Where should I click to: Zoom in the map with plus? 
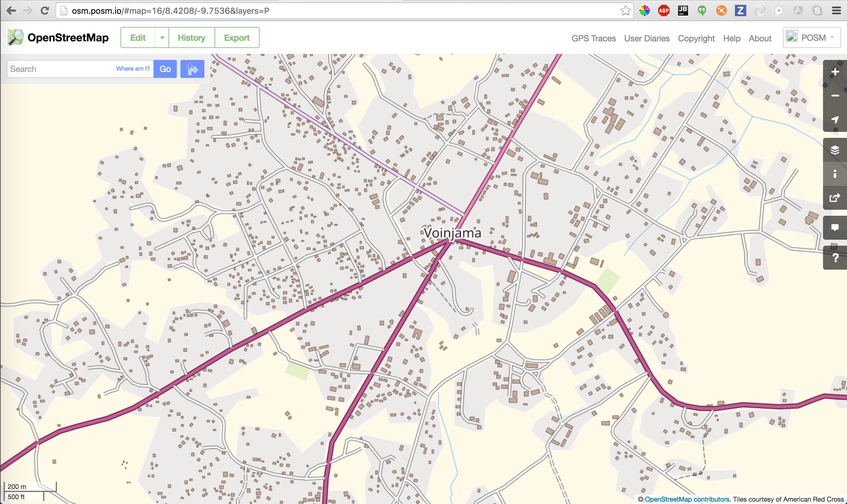pyautogui.click(x=835, y=72)
